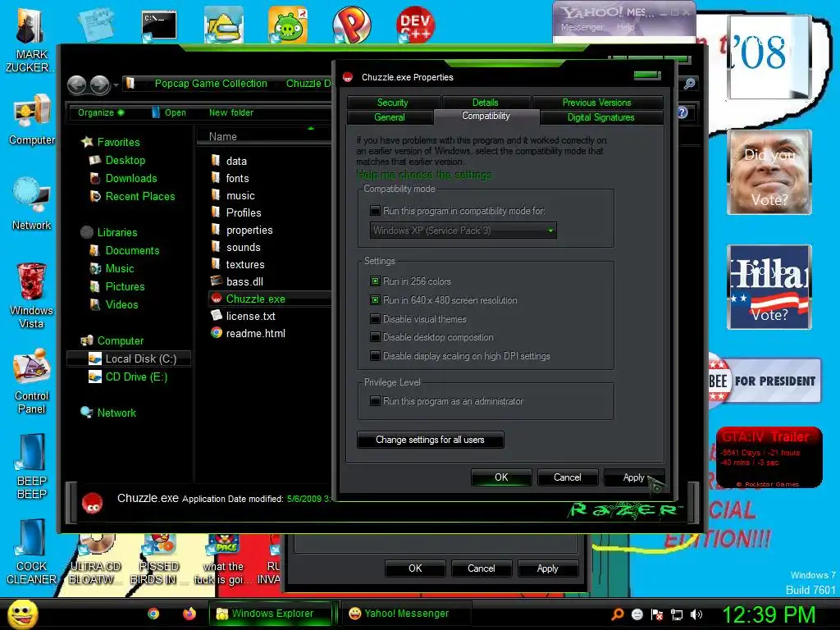Open Help me choose the settings link

424,175
